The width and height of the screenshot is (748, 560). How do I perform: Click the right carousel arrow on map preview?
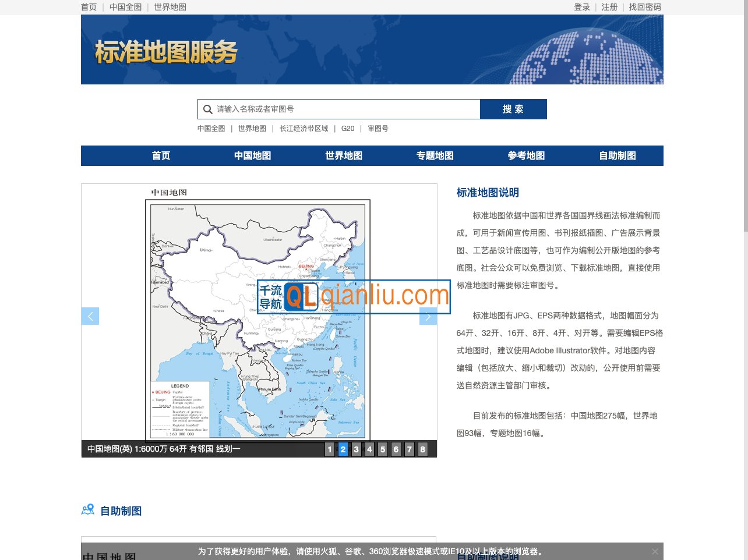tap(428, 316)
